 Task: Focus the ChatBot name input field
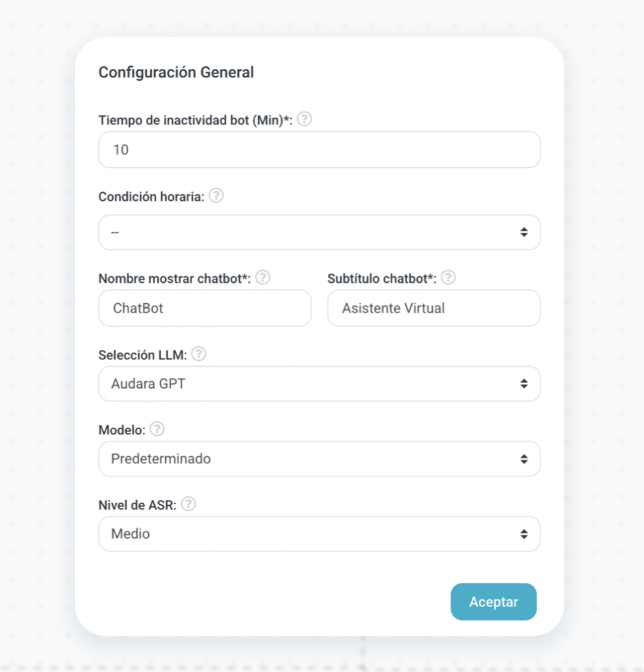pos(205,308)
